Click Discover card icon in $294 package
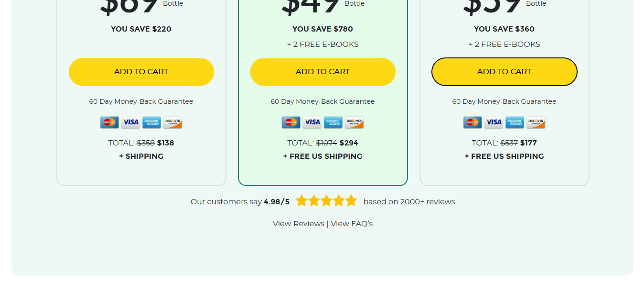 [x=354, y=122]
